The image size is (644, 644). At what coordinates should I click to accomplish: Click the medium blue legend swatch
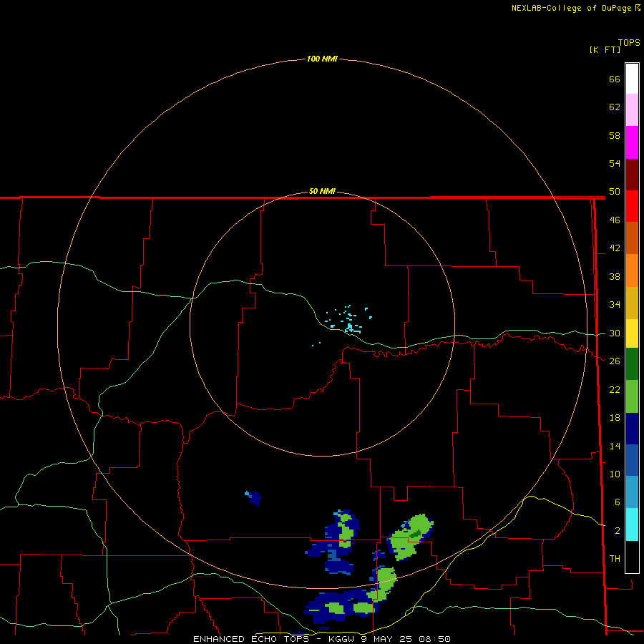[632, 460]
